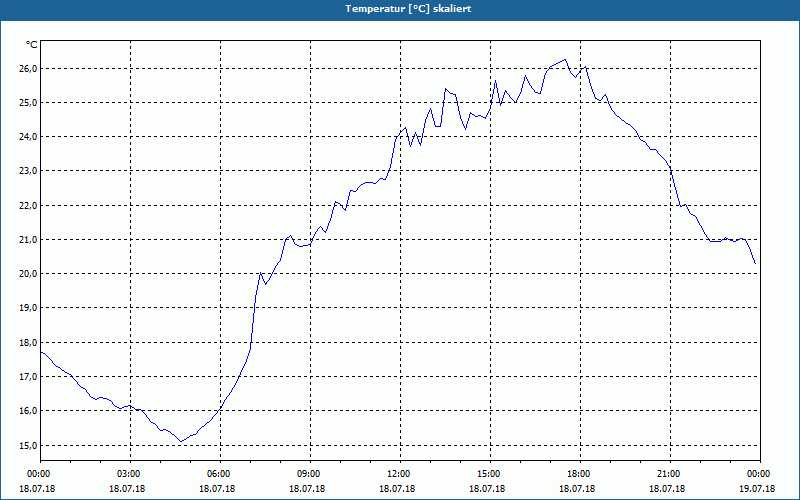Click the 18:00 time axis label

(580, 474)
